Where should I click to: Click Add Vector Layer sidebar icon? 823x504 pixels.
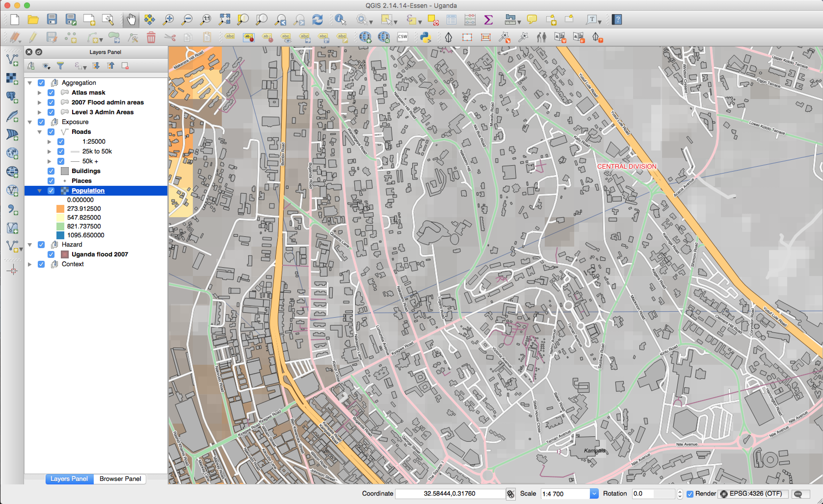12,60
